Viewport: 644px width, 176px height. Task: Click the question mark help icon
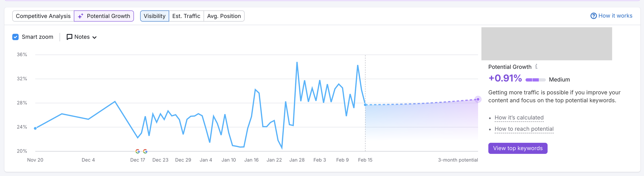point(594,16)
